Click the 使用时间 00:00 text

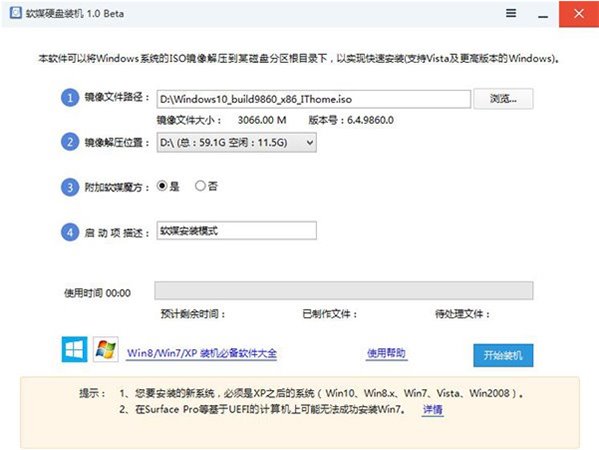click(97, 293)
